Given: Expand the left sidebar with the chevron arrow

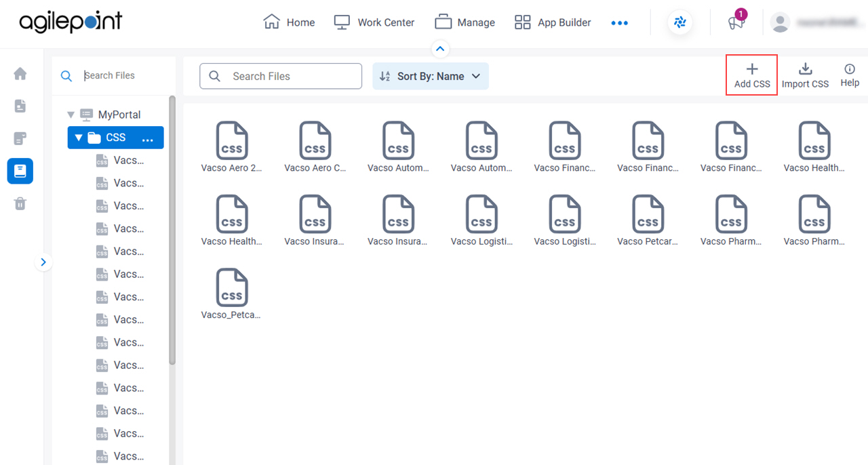Looking at the screenshot, I should pyautogui.click(x=43, y=262).
